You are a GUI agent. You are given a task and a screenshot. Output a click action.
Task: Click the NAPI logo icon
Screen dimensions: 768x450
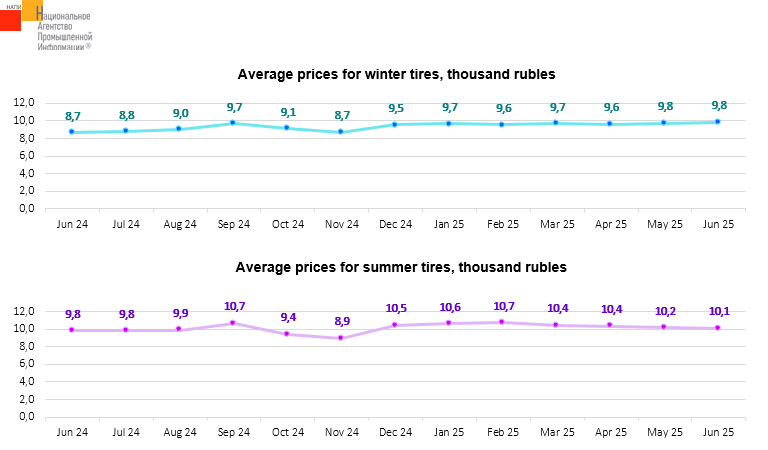[x=20, y=14]
